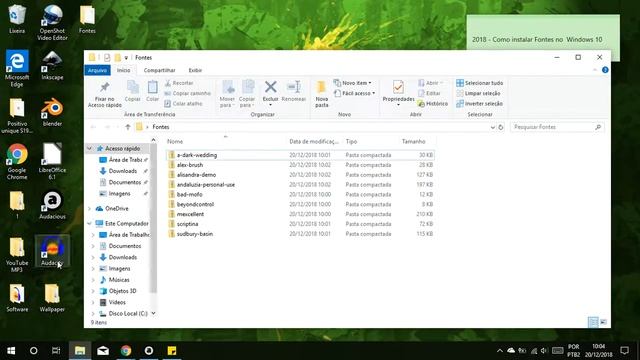Open Task View on the taskbar
Image resolution: width=640 pixels, height=360 pixels.
coord(56,351)
